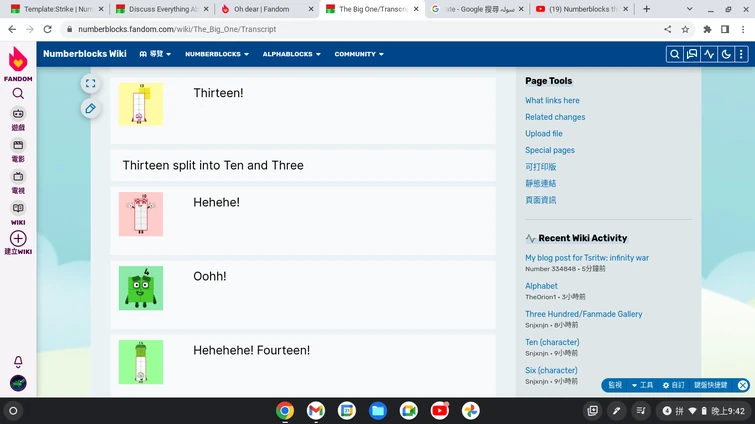Image resolution: width=755 pixels, height=424 pixels.
Task: Switch to Oh dear | Fandom tab
Action: pos(267,9)
